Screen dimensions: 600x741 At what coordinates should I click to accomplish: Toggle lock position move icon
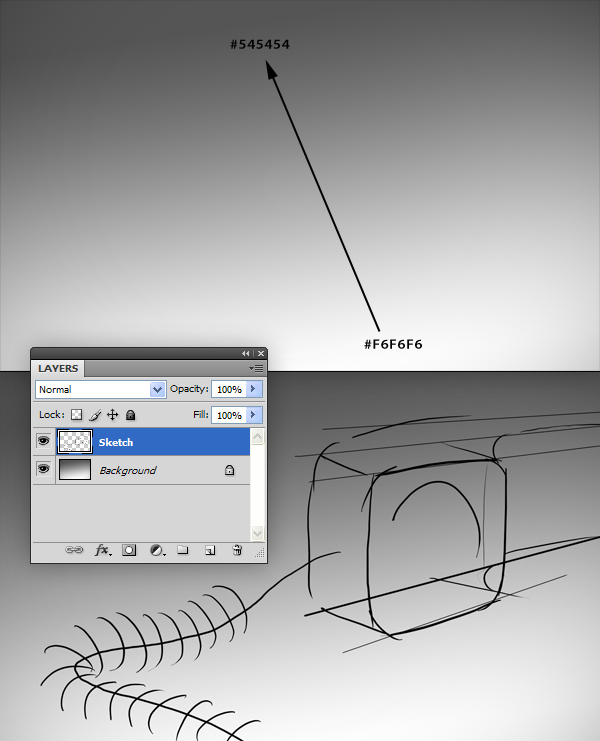[112, 415]
